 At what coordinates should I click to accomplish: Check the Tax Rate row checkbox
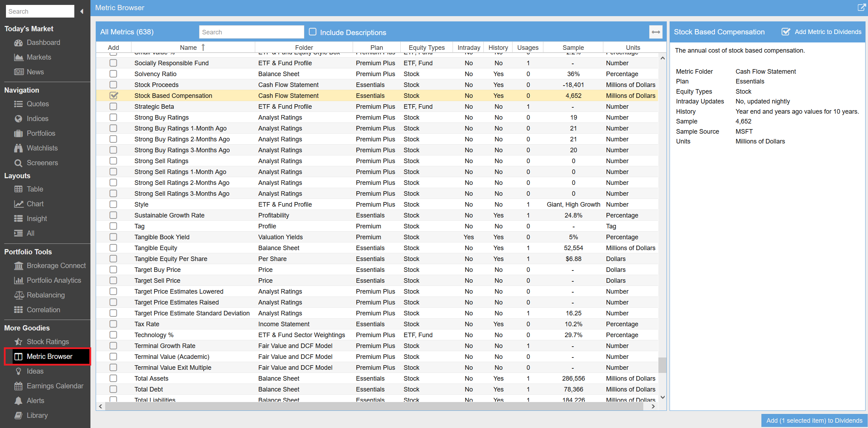pos(113,324)
